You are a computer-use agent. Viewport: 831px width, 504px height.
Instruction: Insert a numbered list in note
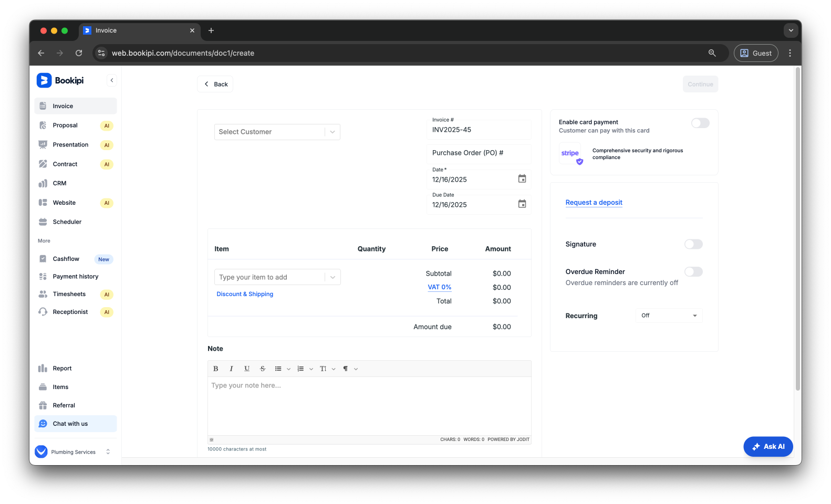[x=300, y=369]
